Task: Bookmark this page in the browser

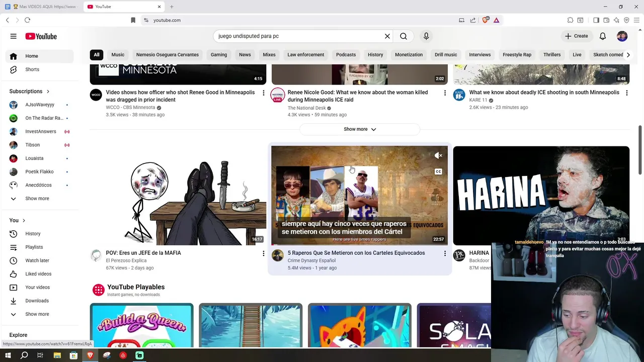Action: [x=133, y=20]
